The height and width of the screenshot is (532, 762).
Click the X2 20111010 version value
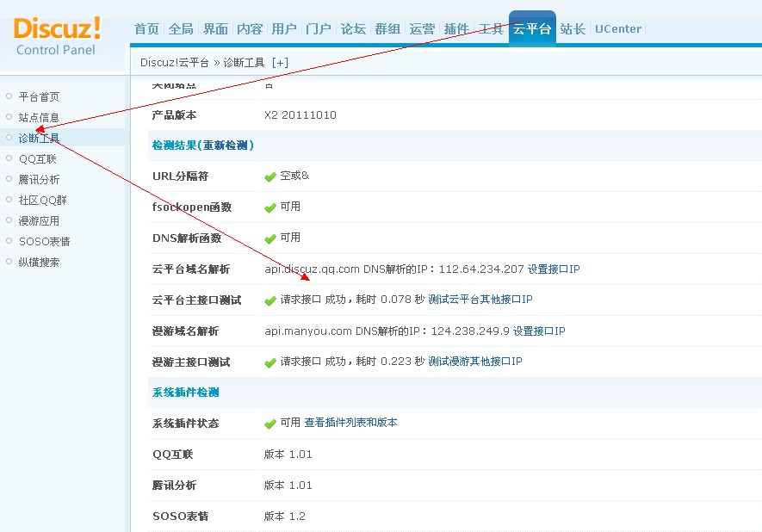(x=300, y=115)
